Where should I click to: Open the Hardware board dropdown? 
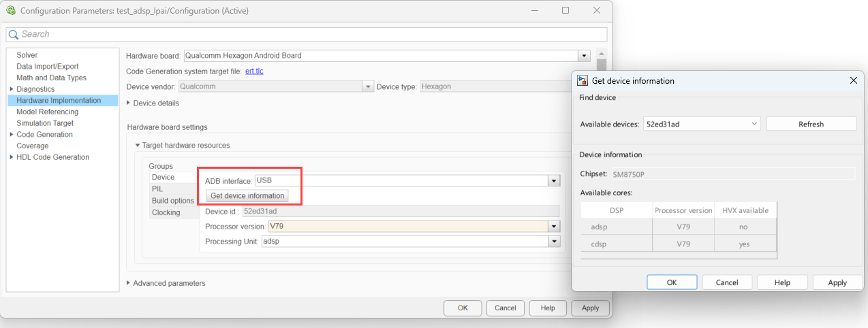(x=583, y=56)
